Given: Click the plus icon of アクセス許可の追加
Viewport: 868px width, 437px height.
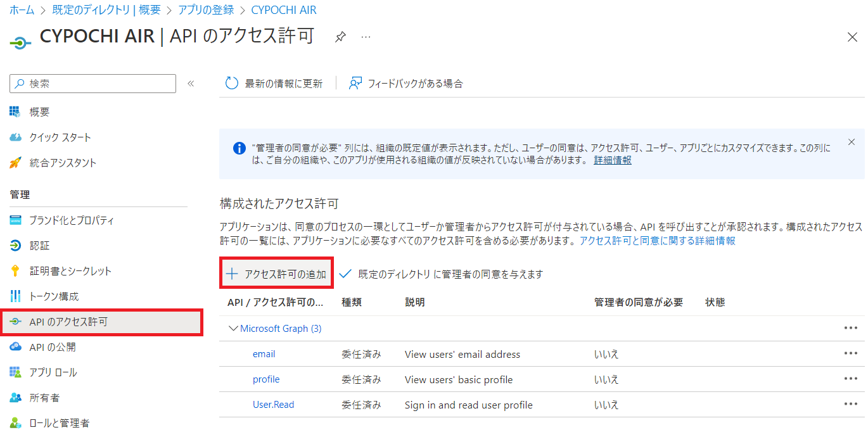Looking at the screenshot, I should point(232,274).
